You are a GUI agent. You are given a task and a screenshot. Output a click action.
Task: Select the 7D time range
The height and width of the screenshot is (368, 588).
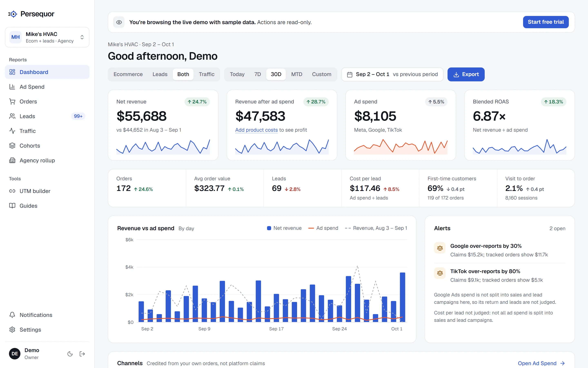[x=257, y=74]
